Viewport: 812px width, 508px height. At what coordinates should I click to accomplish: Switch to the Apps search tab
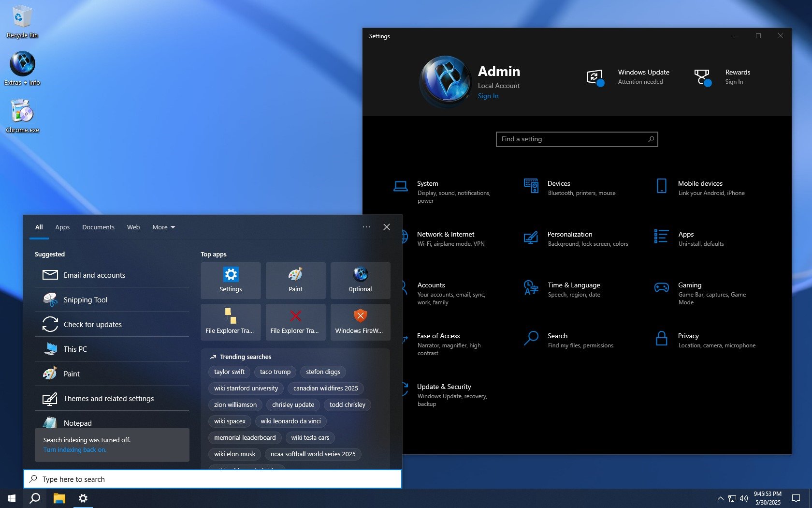[x=62, y=227]
